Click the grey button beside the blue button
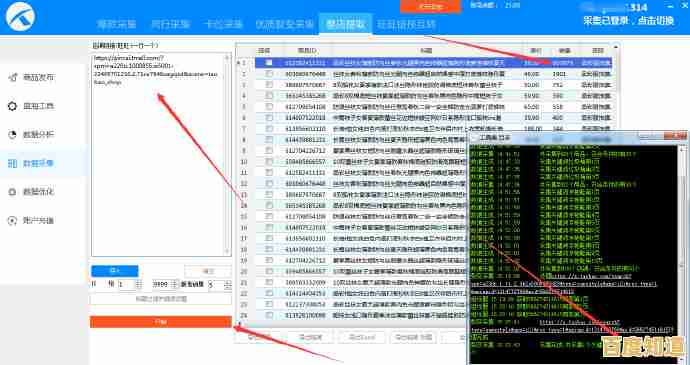The width and height of the screenshot is (690, 365). (207, 271)
